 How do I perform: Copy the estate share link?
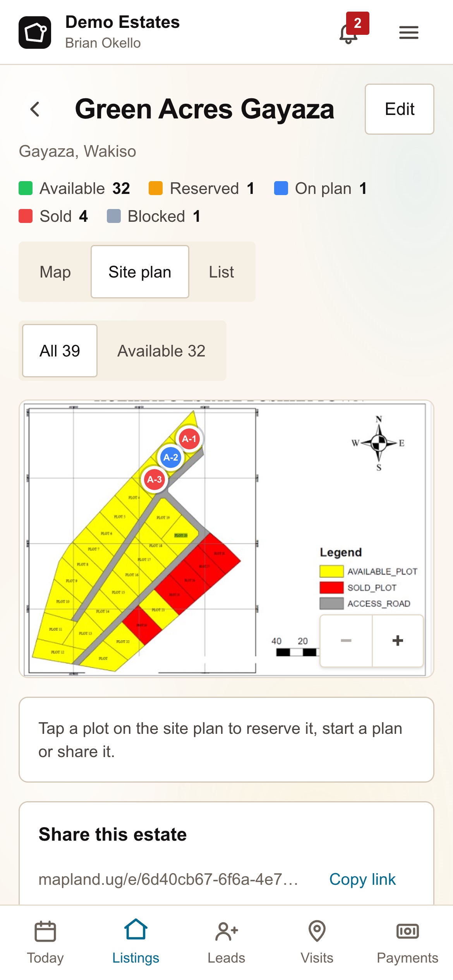coord(362,879)
